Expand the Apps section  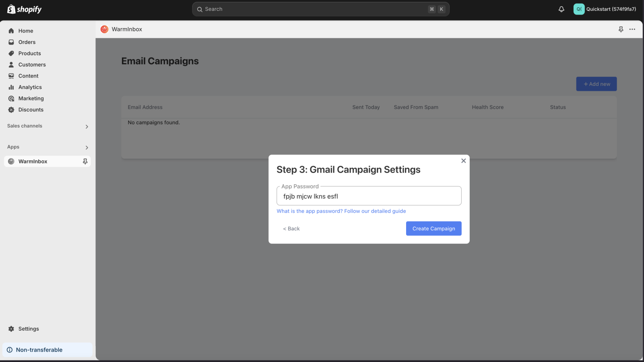[87, 147]
